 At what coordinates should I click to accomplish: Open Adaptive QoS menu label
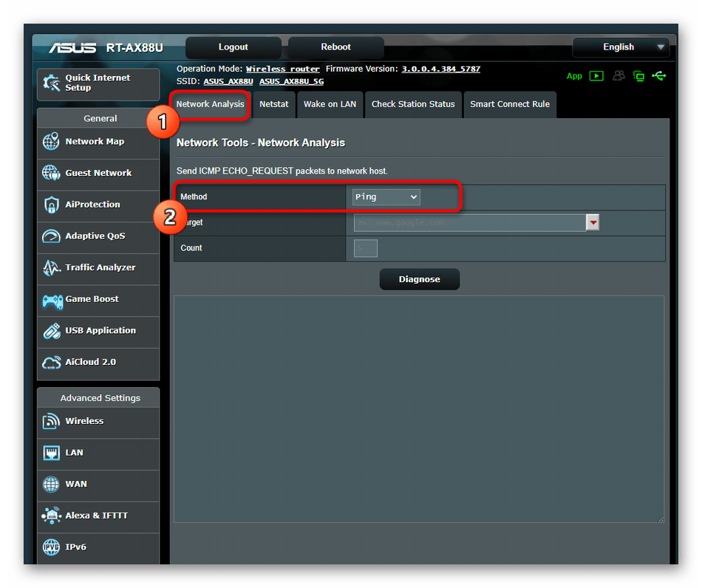click(95, 236)
